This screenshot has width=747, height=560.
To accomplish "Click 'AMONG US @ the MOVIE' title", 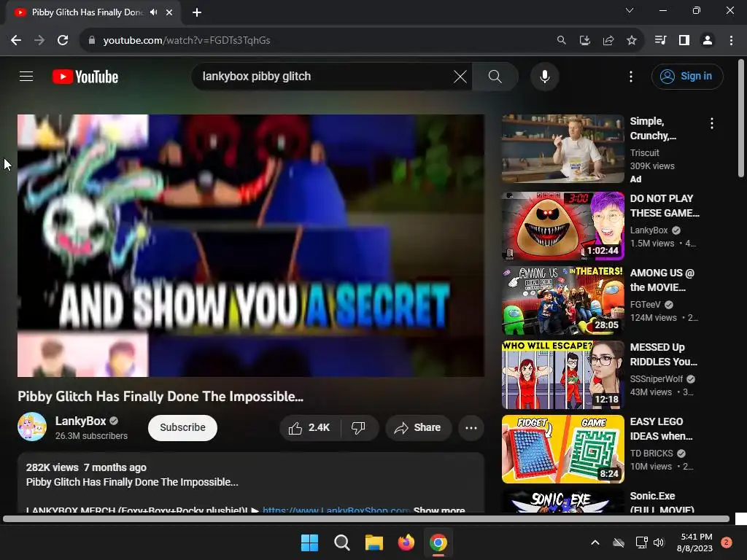I will [662, 280].
